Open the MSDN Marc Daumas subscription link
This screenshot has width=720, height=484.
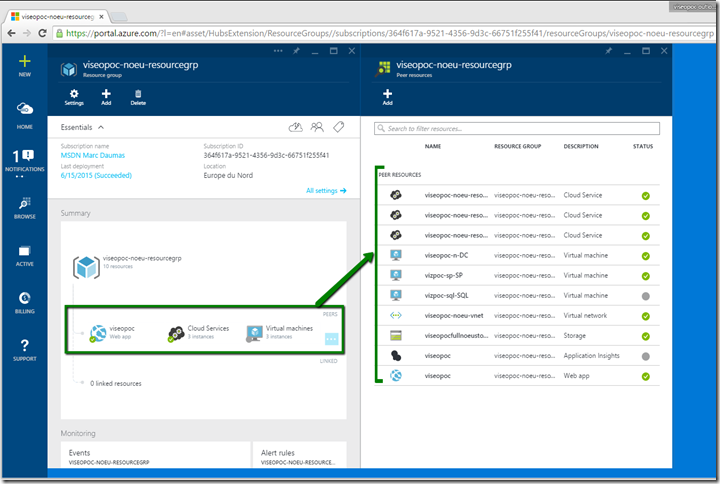click(93, 155)
